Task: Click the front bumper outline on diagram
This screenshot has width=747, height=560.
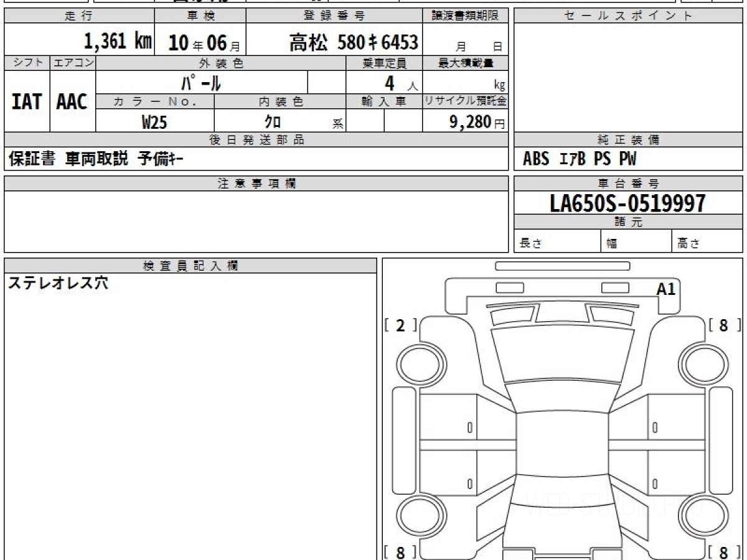Action: pyautogui.click(x=562, y=266)
